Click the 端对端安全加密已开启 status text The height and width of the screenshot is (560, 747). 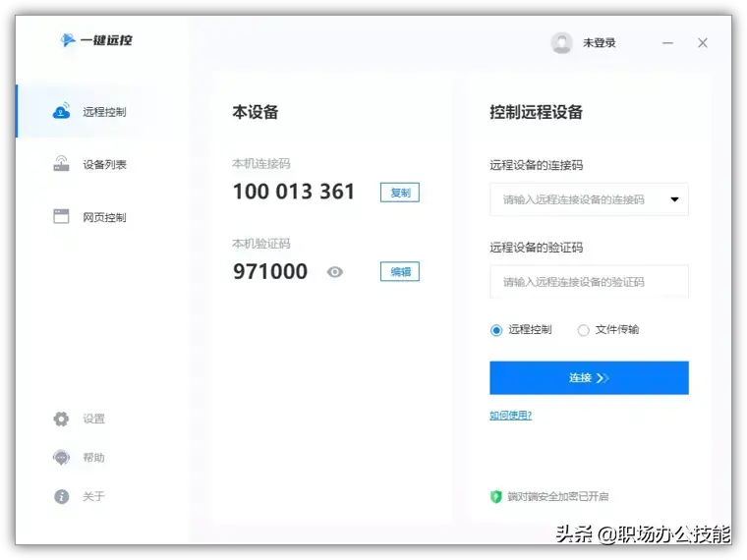click(x=558, y=497)
